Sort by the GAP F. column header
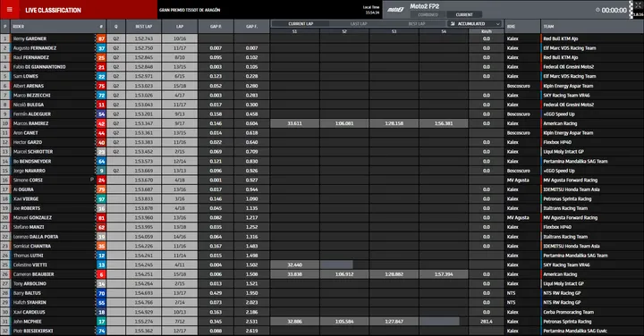The height and width of the screenshot is (336, 644). pos(251,26)
